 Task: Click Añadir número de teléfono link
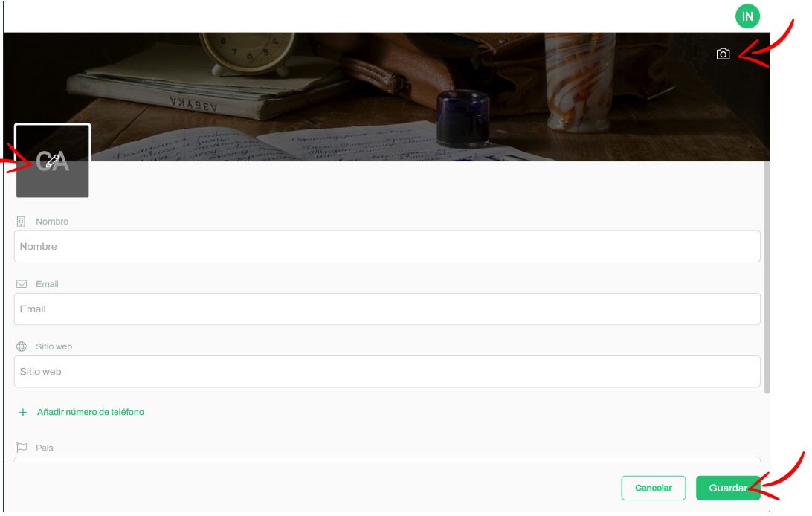pyautogui.click(x=91, y=412)
